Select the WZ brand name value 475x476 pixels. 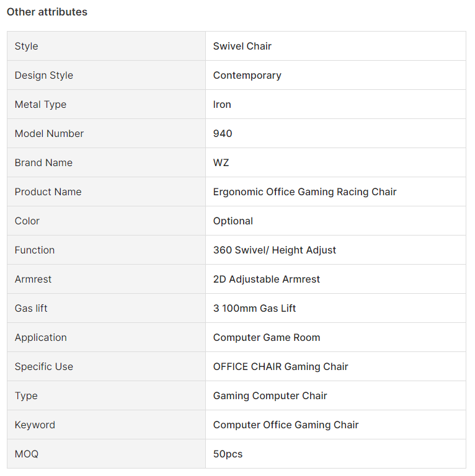[221, 163]
